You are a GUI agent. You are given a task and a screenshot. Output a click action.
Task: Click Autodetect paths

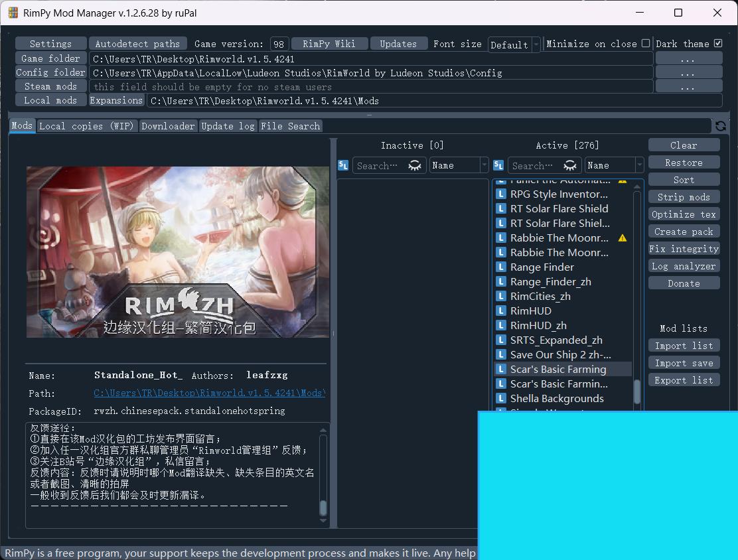pos(137,44)
